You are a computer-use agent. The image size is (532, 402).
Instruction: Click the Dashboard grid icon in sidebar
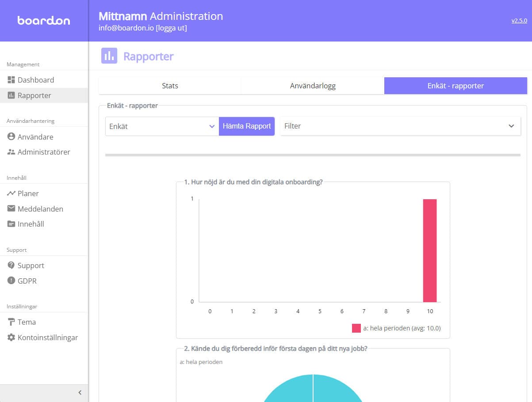pos(11,80)
